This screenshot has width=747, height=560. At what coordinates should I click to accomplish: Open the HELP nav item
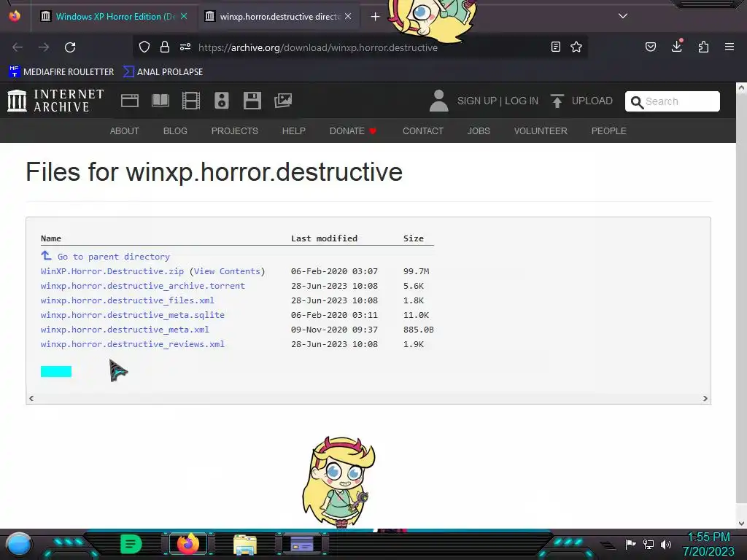294,131
